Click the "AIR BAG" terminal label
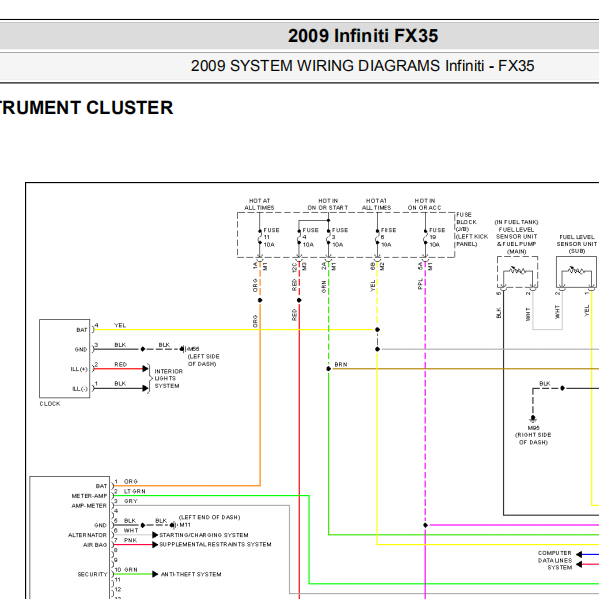Screen dimensions: 599x599 (95, 545)
